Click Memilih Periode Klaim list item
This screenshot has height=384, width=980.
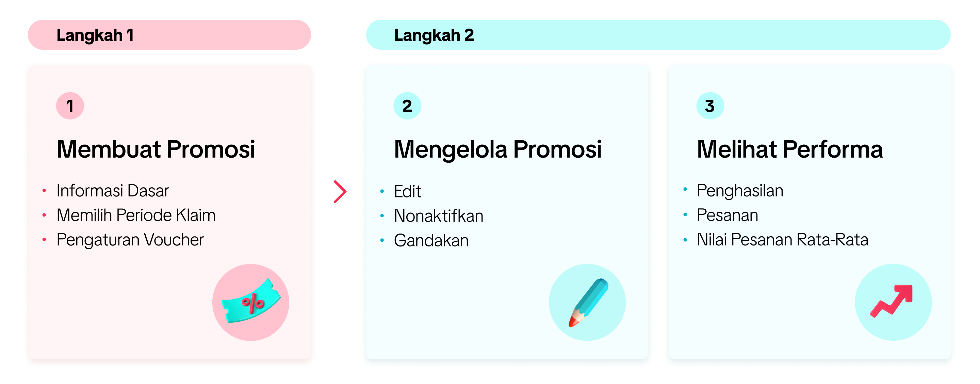pos(136,215)
